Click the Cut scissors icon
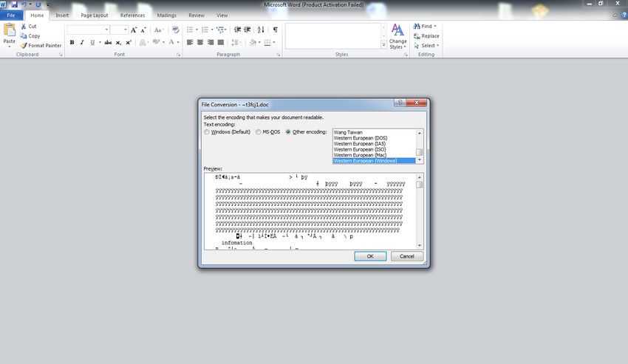The image size is (628, 364). coord(24,27)
